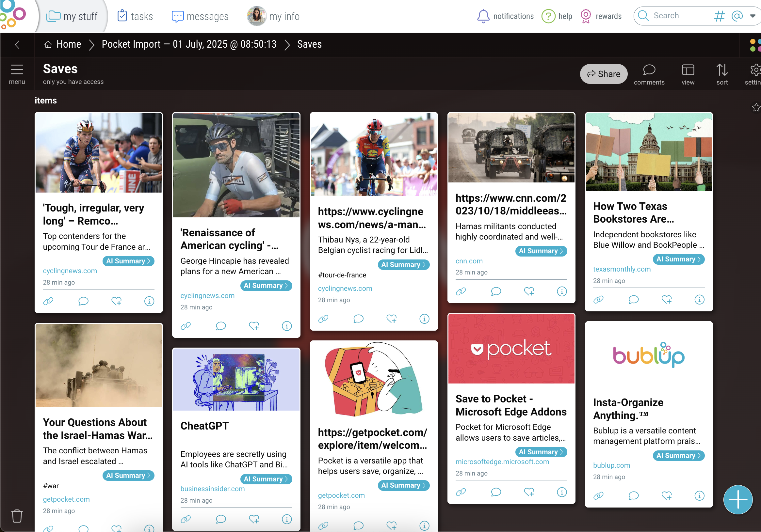Click the Search input field
761x532 pixels.
tap(679, 16)
